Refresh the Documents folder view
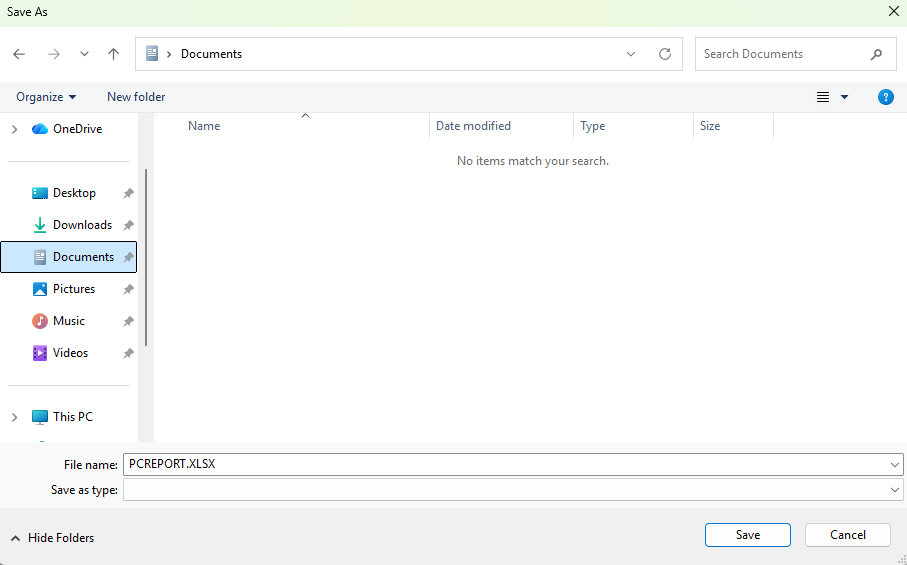907x565 pixels. (x=664, y=54)
